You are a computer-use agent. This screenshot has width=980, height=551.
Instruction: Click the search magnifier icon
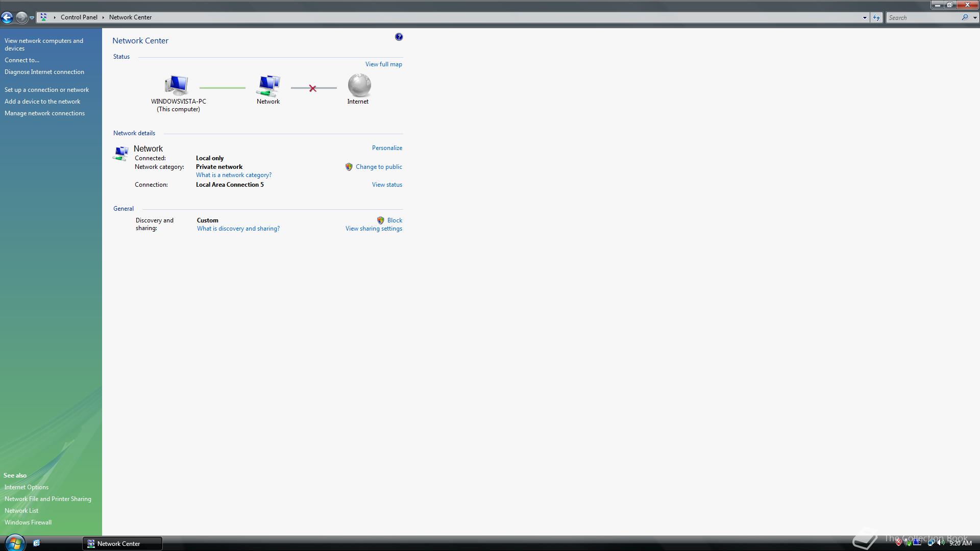coord(965,17)
